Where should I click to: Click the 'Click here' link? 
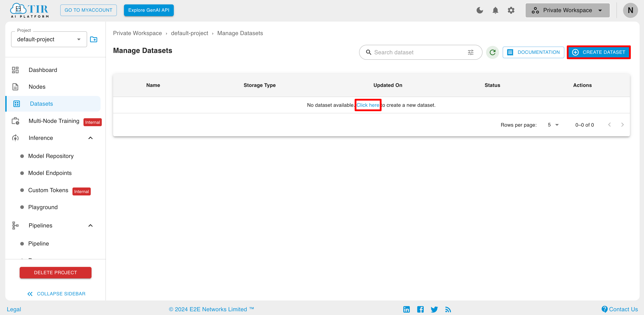368,105
